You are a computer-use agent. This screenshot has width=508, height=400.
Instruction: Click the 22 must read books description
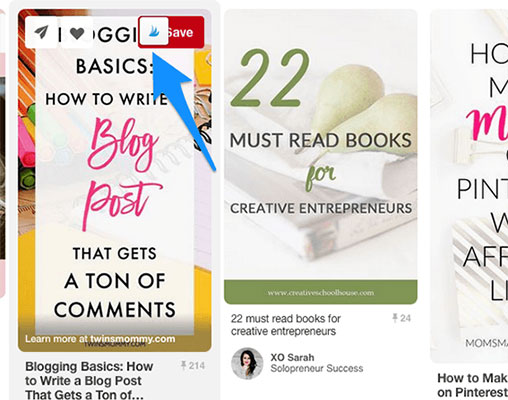click(286, 325)
